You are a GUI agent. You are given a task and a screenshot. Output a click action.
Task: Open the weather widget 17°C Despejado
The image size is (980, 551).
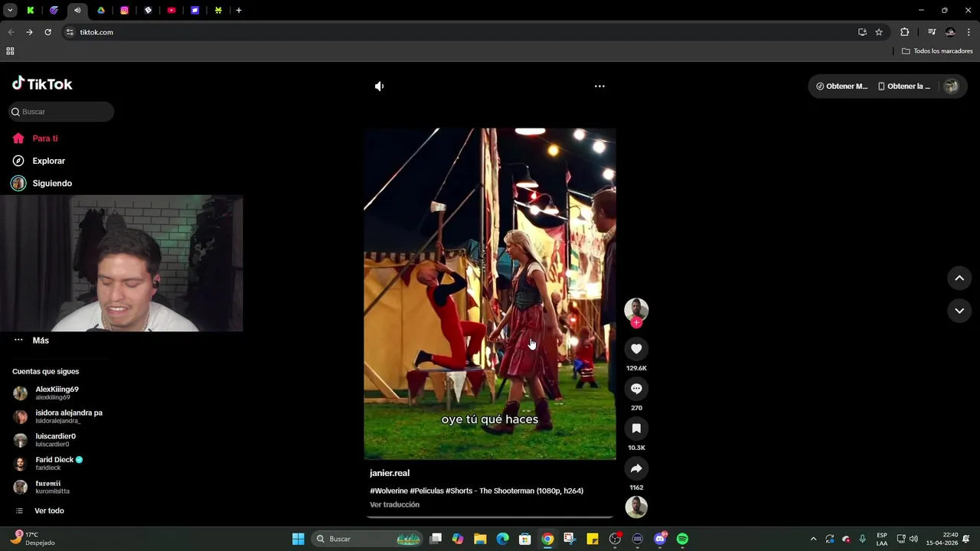pyautogui.click(x=32, y=539)
